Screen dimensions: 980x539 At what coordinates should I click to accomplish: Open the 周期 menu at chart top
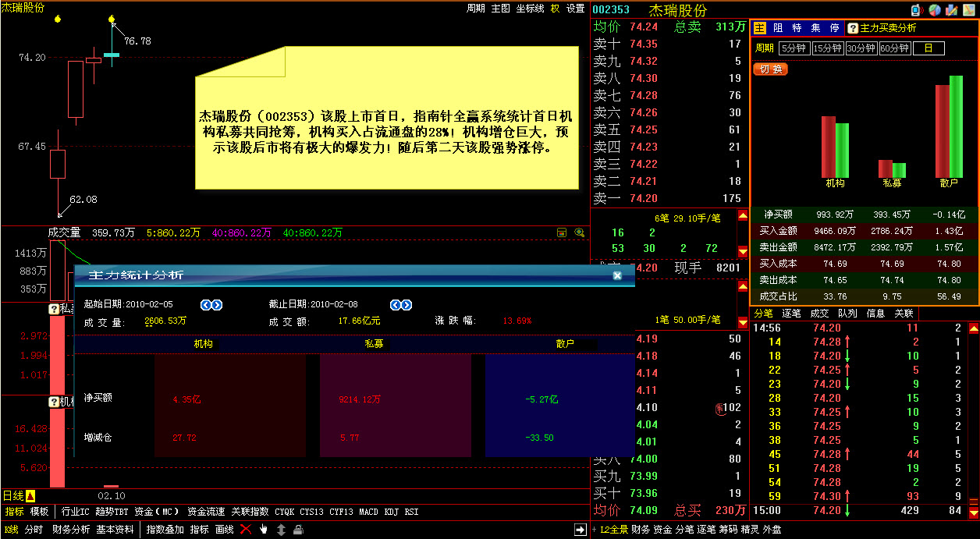[x=476, y=9]
